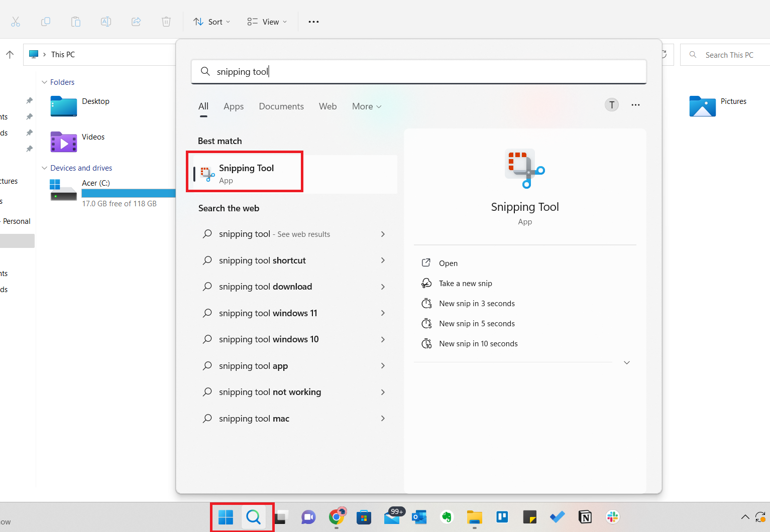Switch to the Documents search tab

tap(281, 106)
